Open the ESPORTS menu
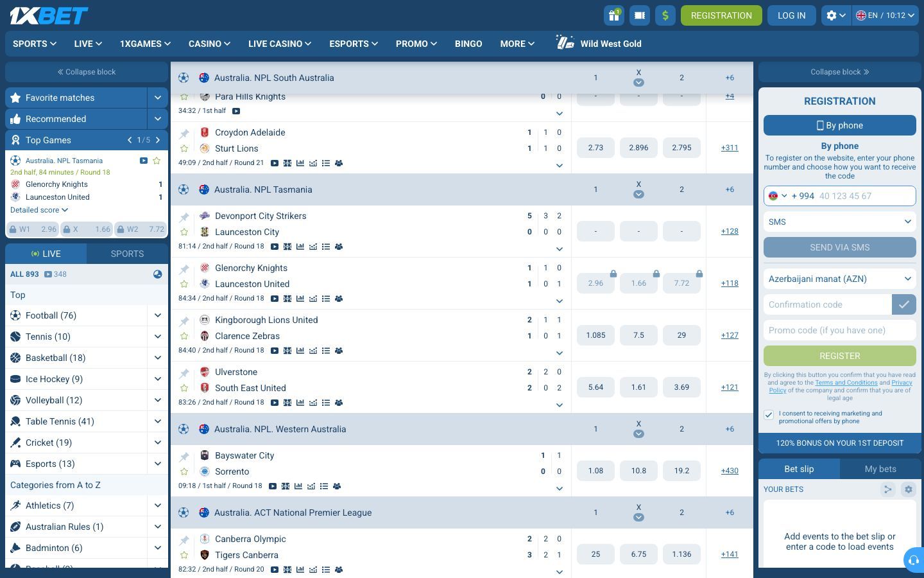924x578 pixels. click(354, 44)
